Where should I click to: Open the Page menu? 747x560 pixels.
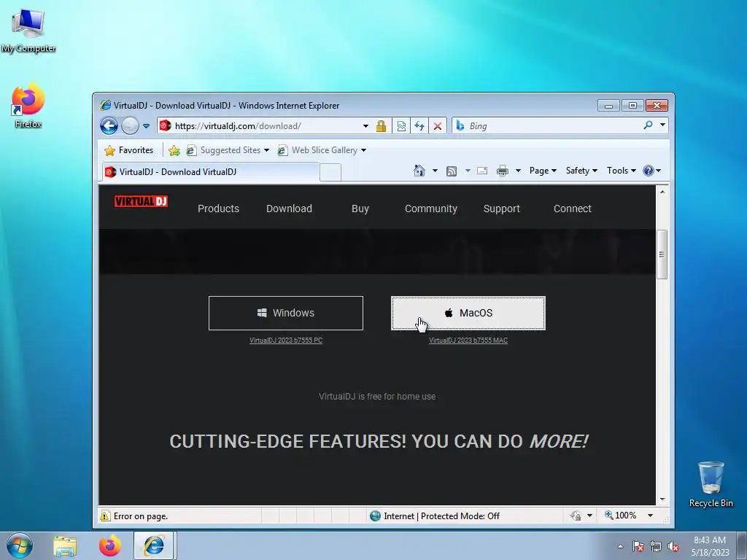(543, 171)
